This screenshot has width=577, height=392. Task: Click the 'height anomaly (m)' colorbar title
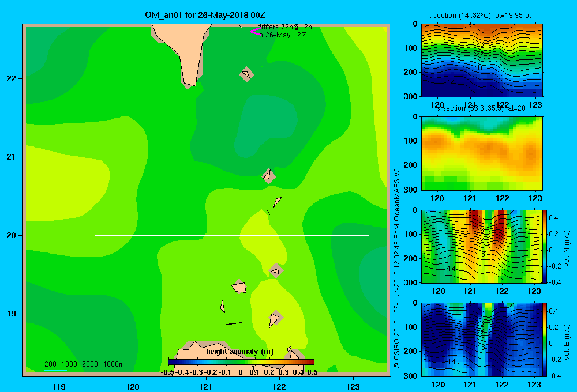(x=240, y=352)
